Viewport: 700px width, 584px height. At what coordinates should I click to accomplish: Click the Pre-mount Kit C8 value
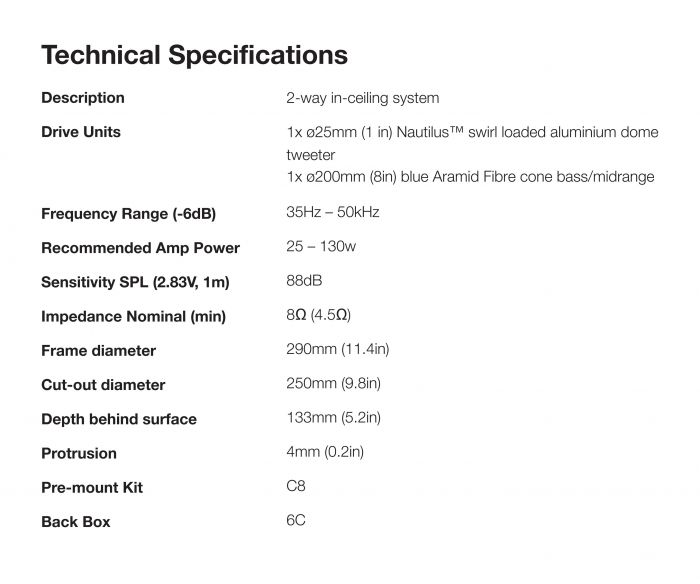pyautogui.click(x=296, y=487)
